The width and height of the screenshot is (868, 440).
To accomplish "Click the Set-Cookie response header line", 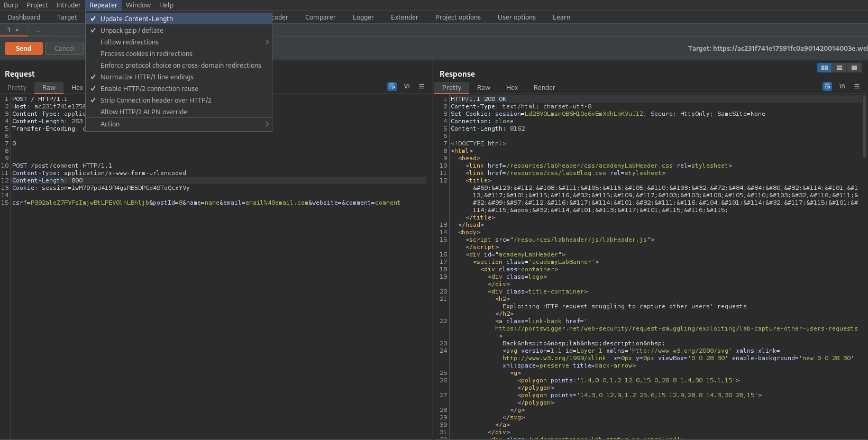I will (608, 114).
